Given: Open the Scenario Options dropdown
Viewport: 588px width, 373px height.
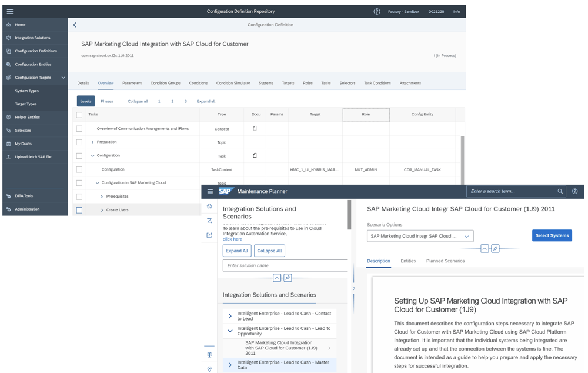Looking at the screenshot, I should (420, 236).
